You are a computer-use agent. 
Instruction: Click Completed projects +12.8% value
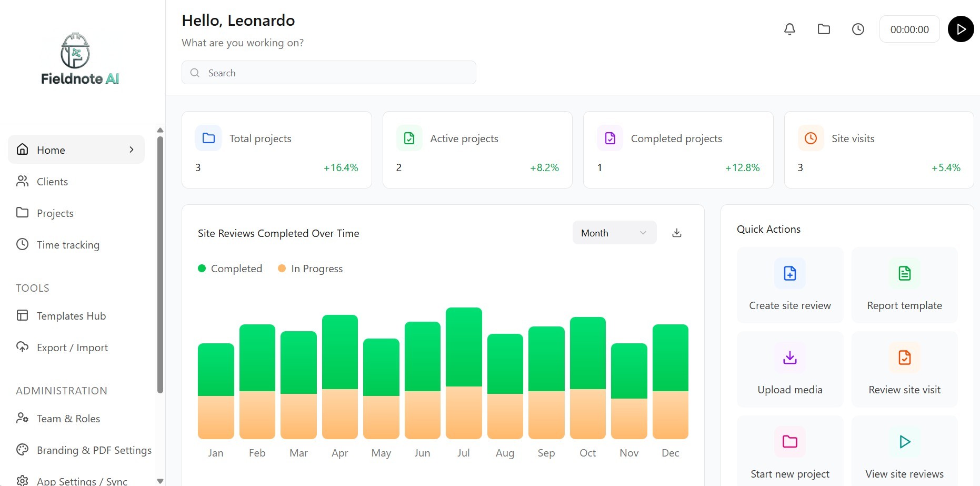(x=742, y=167)
